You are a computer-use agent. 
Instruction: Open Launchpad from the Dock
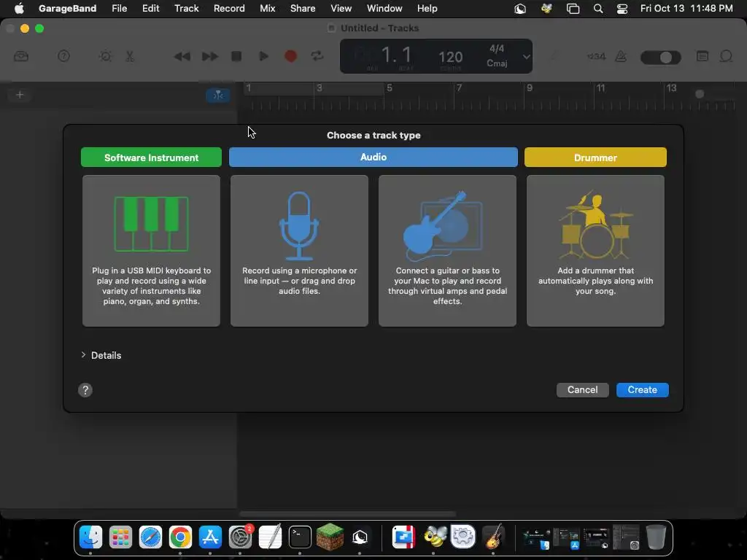point(120,537)
